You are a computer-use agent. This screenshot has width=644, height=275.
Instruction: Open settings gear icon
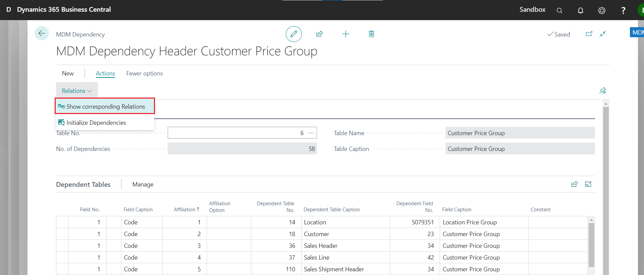[x=602, y=10]
